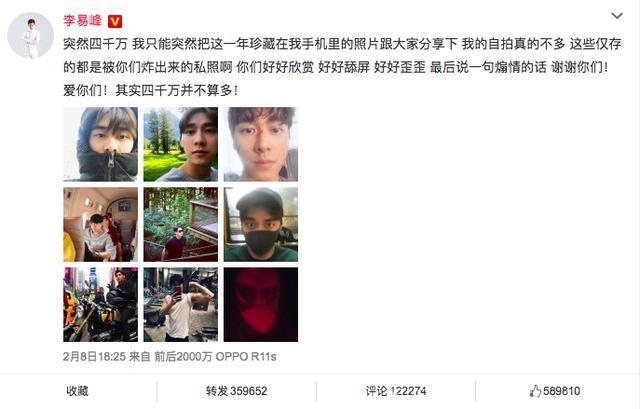The image size is (640, 409).
Task: Open the close-up face selfie thumbnail
Action: [261, 144]
